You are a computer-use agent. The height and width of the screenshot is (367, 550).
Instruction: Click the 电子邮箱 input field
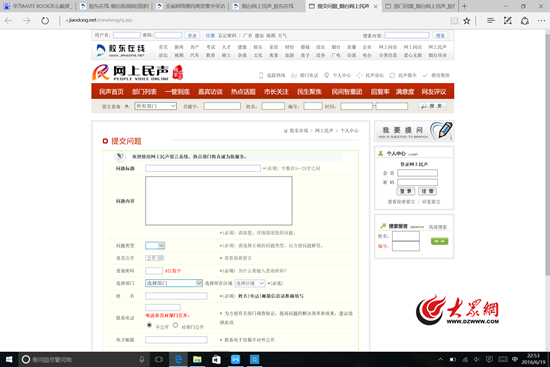point(176,340)
